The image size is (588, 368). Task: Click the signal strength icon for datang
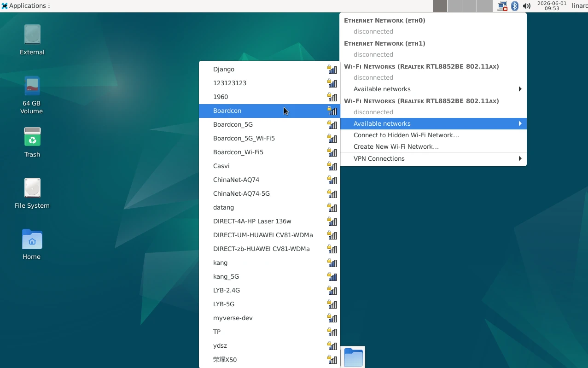click(x=332, y=207)
